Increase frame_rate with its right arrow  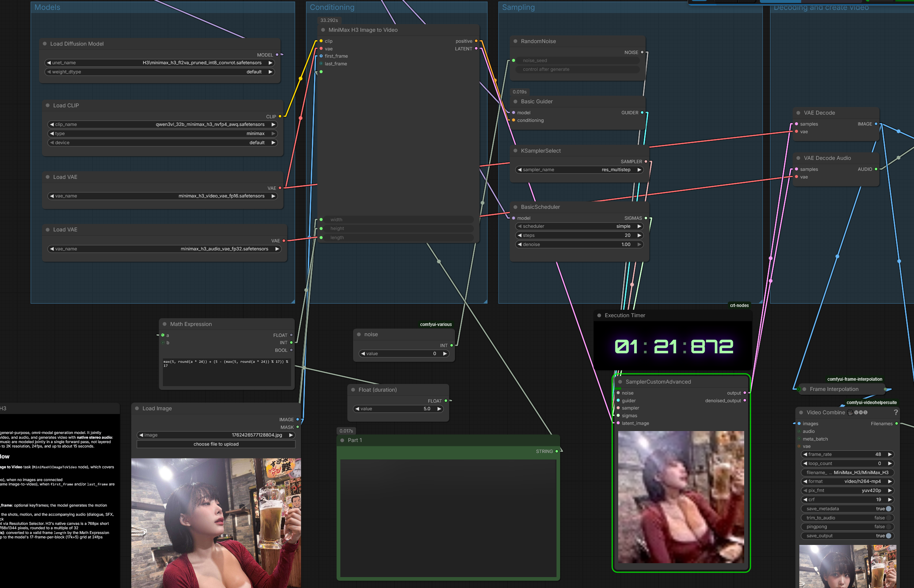coord(890,454)
